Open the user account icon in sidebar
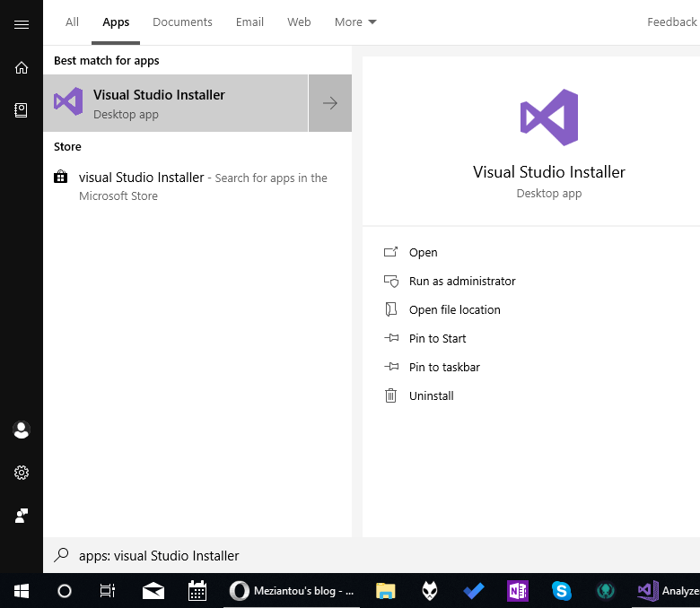Viewport: 700px width, 608px height. pos(22,430)
